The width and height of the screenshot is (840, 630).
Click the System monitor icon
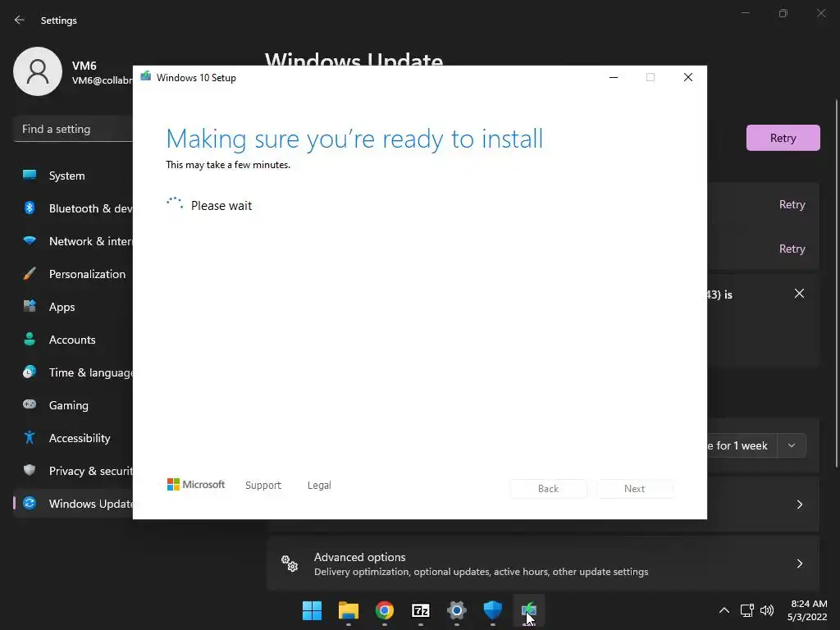coord(30,176)
